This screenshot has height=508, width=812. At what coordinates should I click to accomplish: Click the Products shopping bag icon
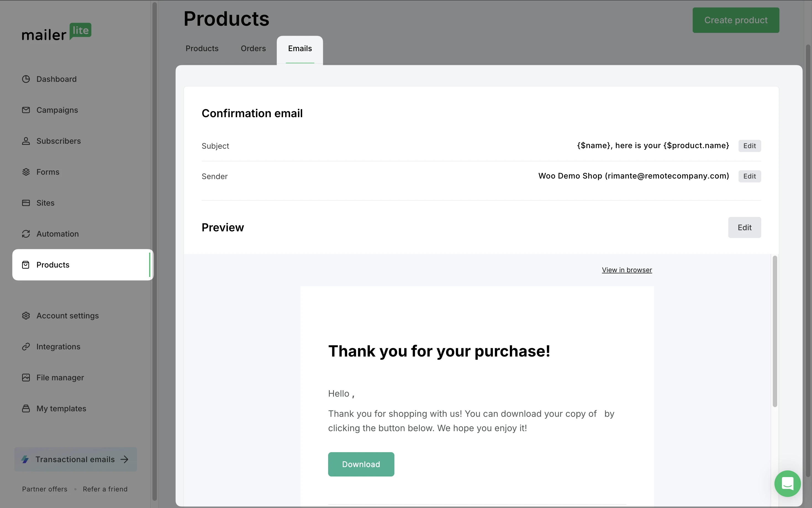[26, 265]
